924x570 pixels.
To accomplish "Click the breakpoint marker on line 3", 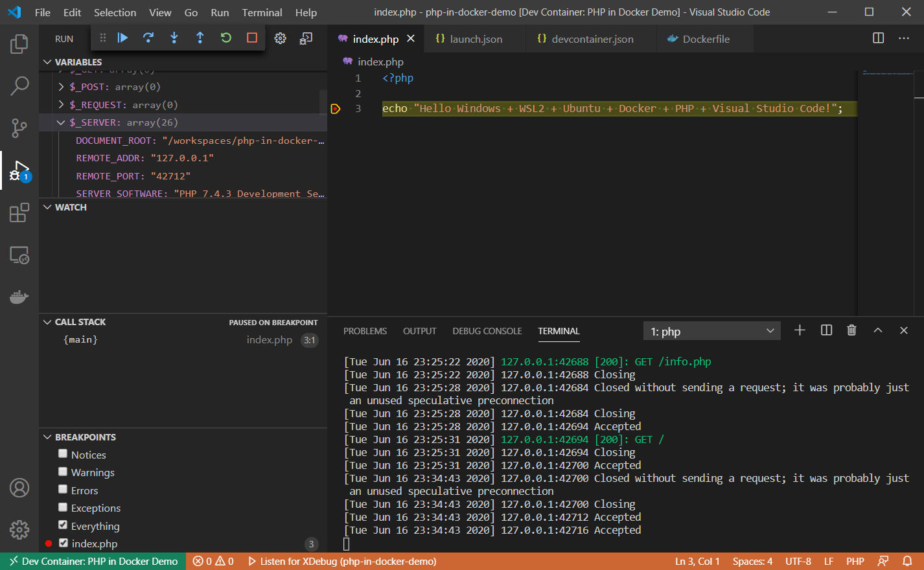I will click(x=336, y=109).
